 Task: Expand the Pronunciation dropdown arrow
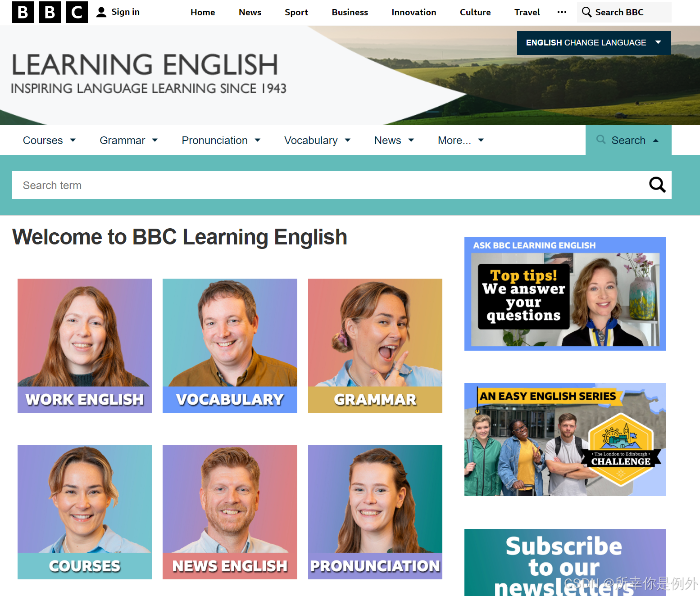pyautogui.click(x=258, y=140)
